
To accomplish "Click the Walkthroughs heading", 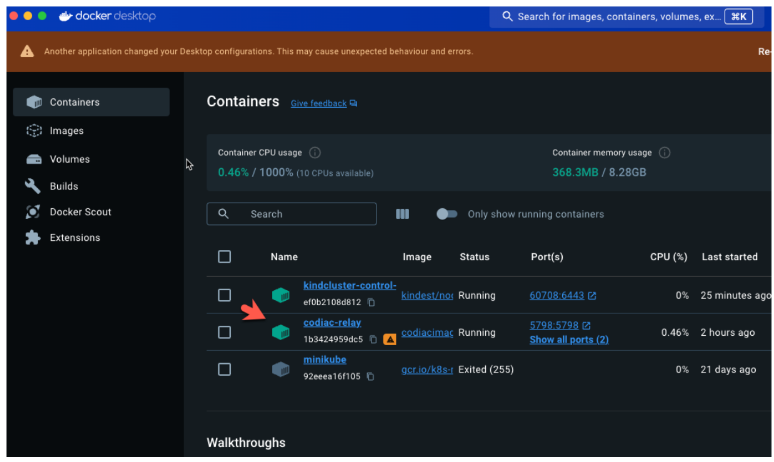I will [x=246, y=442].
